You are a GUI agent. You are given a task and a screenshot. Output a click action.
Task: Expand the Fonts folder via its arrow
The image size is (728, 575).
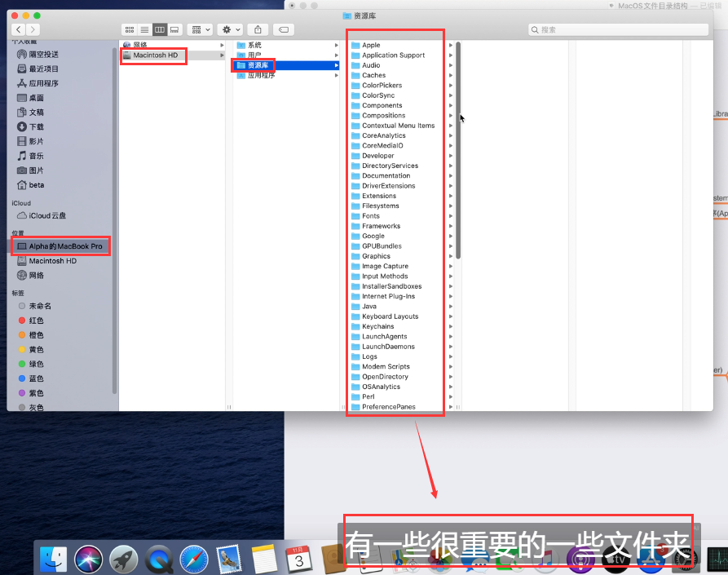click(450, 216)
